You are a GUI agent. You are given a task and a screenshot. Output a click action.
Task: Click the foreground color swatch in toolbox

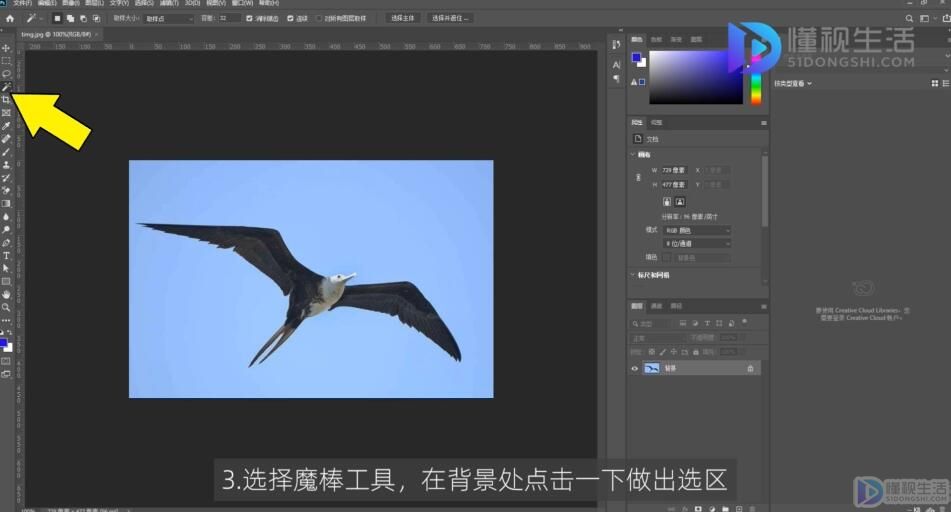[x=3, y=343]
